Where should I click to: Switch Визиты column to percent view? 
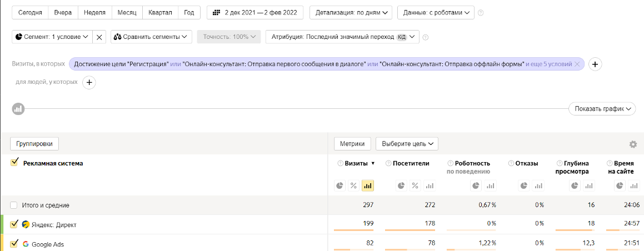tap(353, 186)
